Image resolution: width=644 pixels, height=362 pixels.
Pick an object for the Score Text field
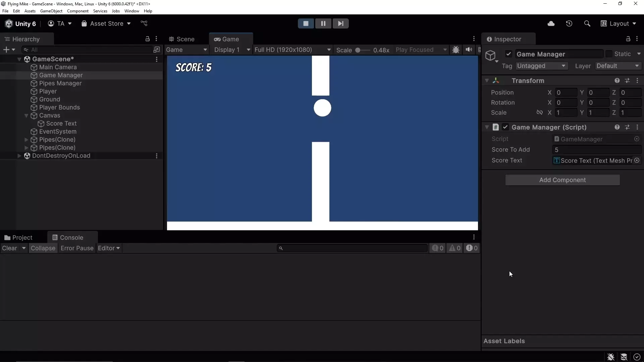click(x=637, y=161)
